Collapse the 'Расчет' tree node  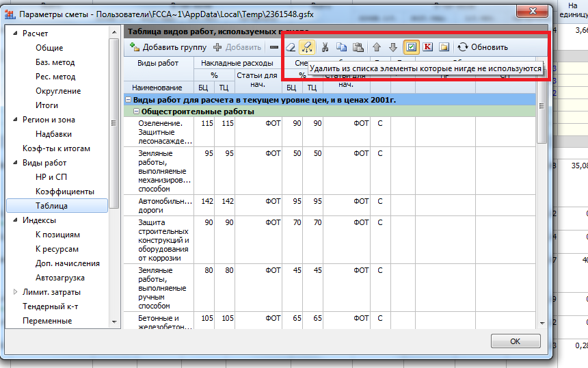pyautogui.click(x=16, y=34)
